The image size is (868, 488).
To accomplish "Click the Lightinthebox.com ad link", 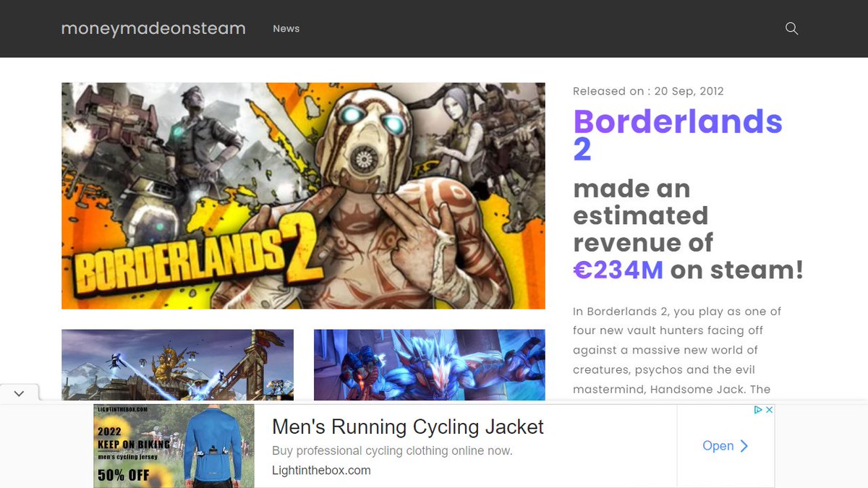I will pyautogui.click(x=321, y=471).
